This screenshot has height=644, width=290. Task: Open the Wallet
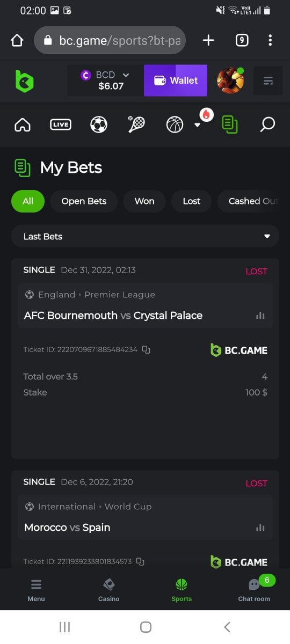click(176, 80)
